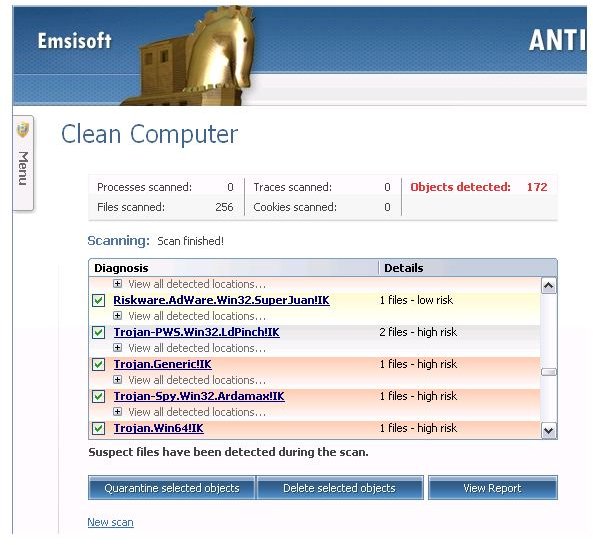Click Quarantine selected objects button
Viewport: 593px width, 545px height.
pos(172,488)
